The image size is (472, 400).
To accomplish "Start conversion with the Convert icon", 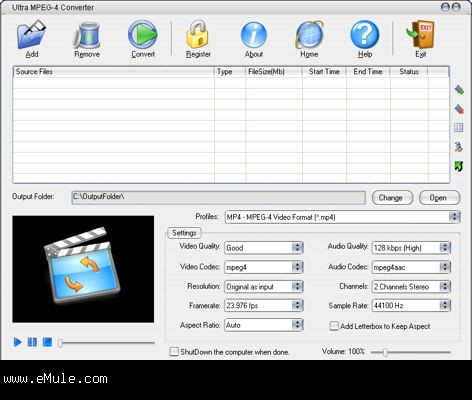I will click(x=143, y=34).
